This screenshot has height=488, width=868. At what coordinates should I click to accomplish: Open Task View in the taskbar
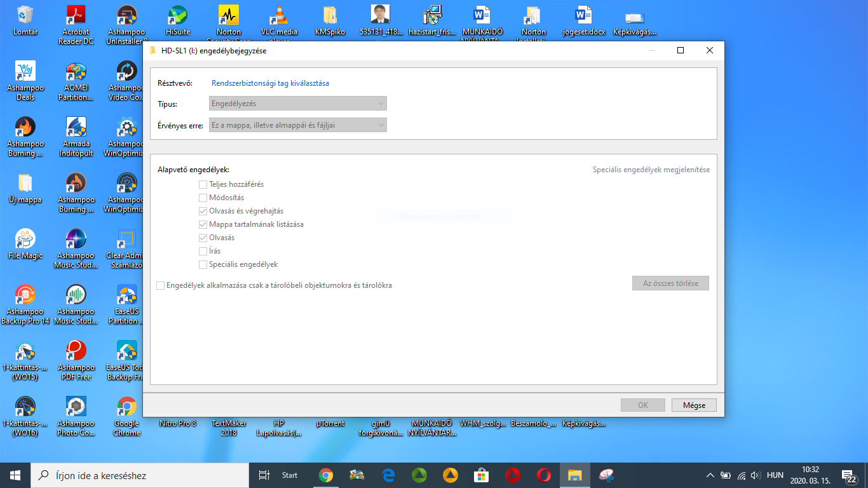(264, 475)
